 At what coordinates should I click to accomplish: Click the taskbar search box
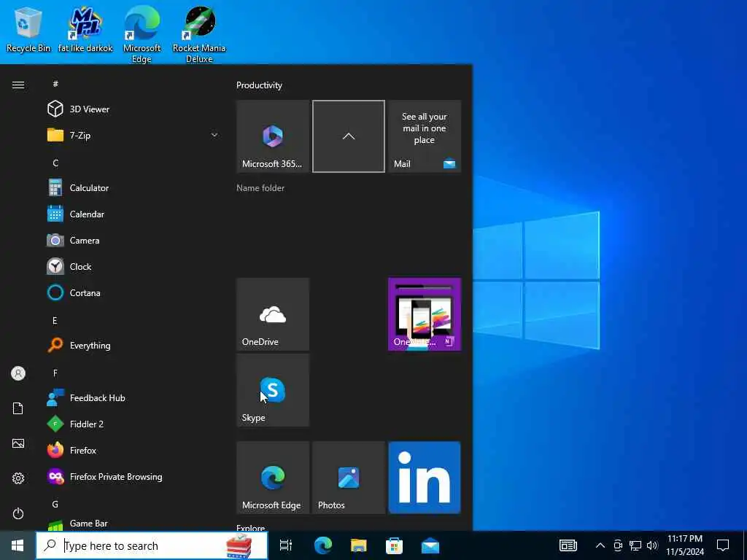[x=152, y=545]
